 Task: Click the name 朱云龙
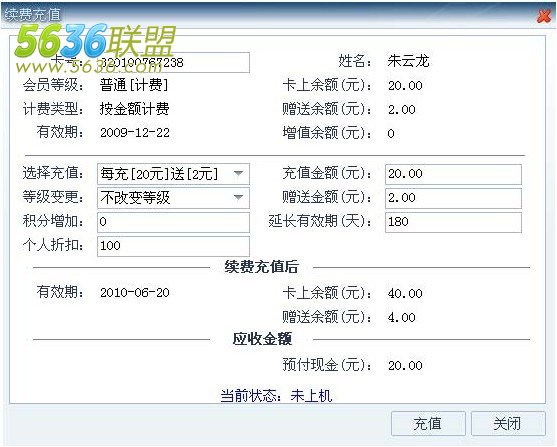[x=409, y=61]
